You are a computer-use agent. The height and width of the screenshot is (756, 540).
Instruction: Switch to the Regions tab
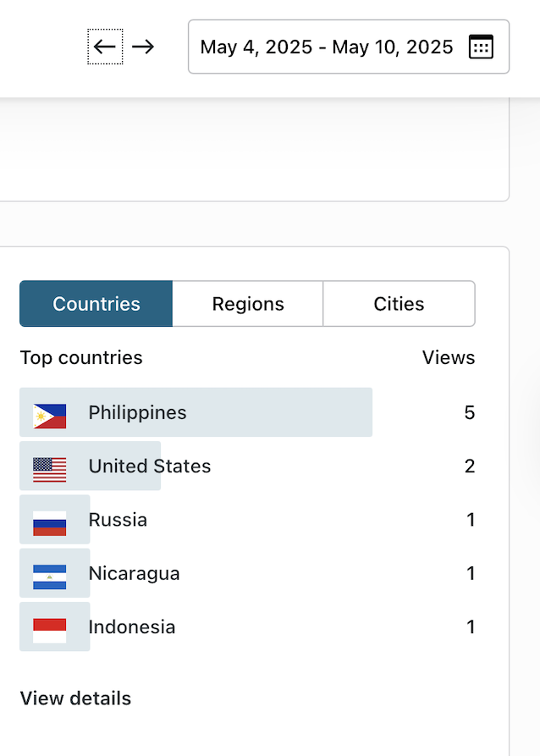pos(248,304)
